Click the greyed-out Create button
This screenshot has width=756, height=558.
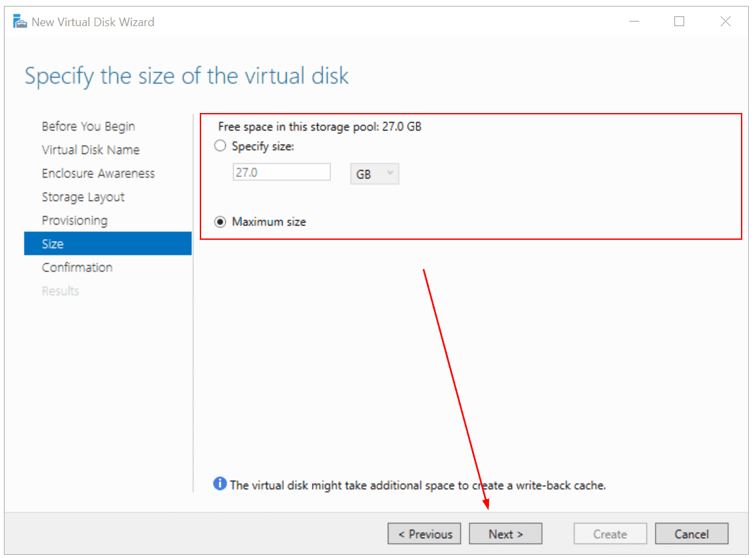pos(610,534)
